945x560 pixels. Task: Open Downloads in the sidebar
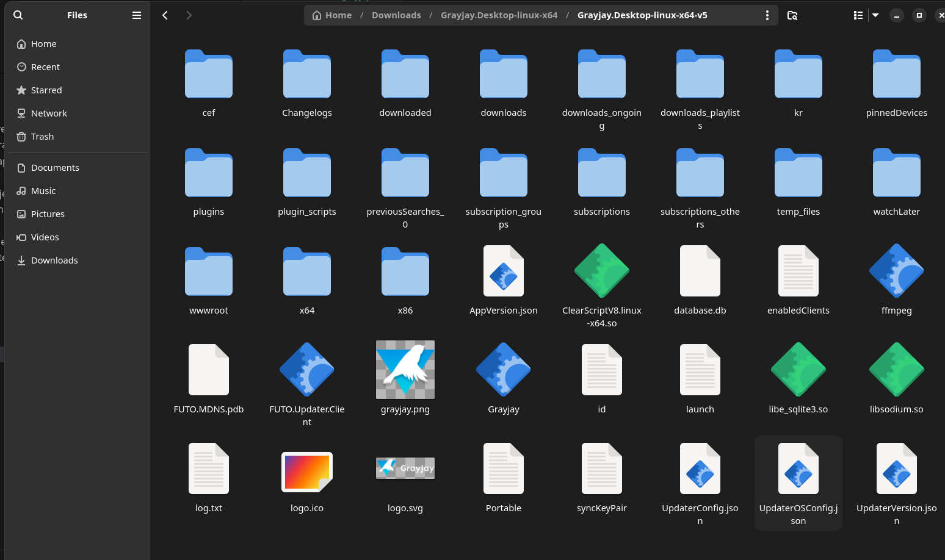pos(78,260)
